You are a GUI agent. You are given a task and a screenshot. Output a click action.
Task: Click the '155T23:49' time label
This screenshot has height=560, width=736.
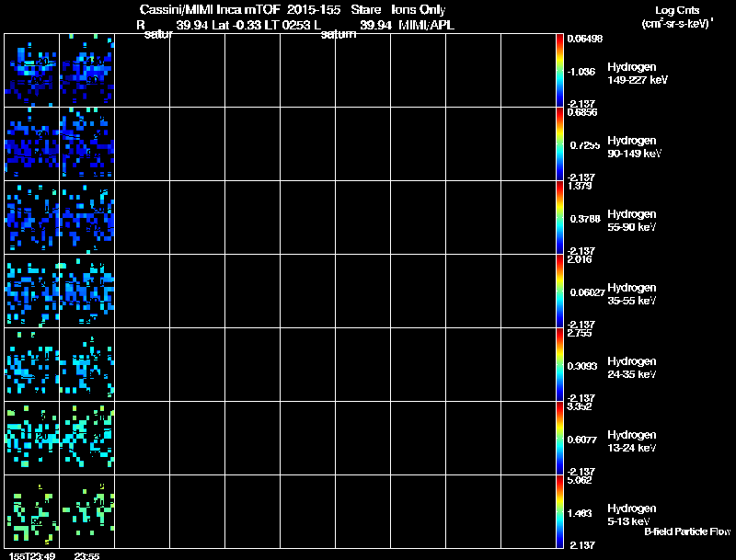pos(32,556)
